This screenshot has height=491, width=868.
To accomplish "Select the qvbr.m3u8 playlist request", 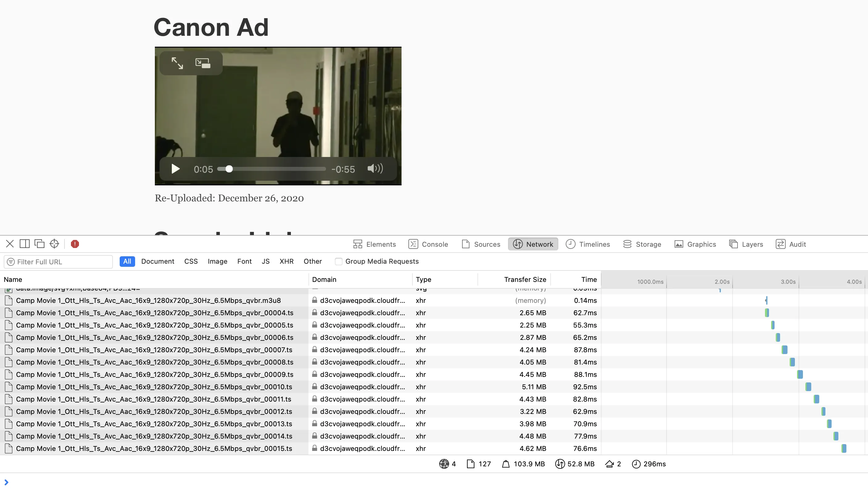I will pyautogui.click(x=148, y=300).
